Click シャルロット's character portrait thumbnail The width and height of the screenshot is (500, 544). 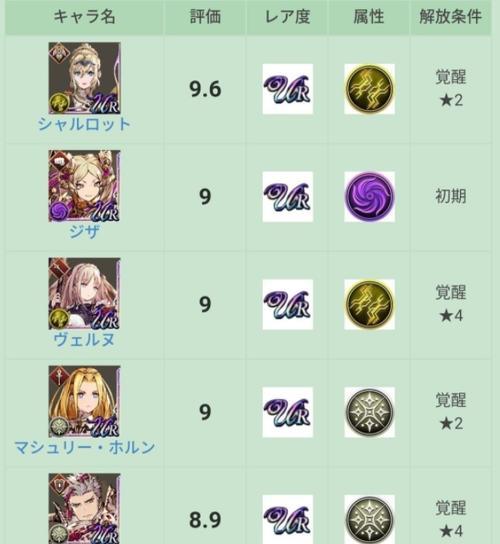(84, 78)
